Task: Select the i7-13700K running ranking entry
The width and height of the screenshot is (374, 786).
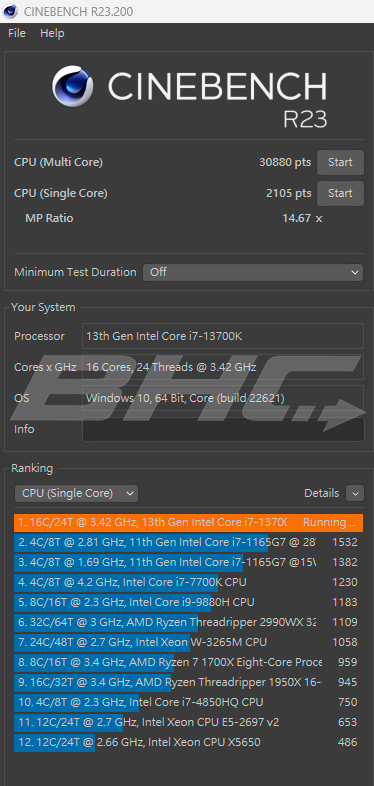Action: pyautogui.click(x=189, y=522)
